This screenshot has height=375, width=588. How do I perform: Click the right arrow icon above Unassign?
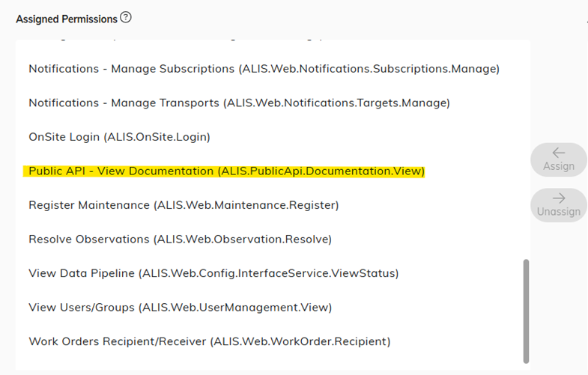(x=559, y=198)
